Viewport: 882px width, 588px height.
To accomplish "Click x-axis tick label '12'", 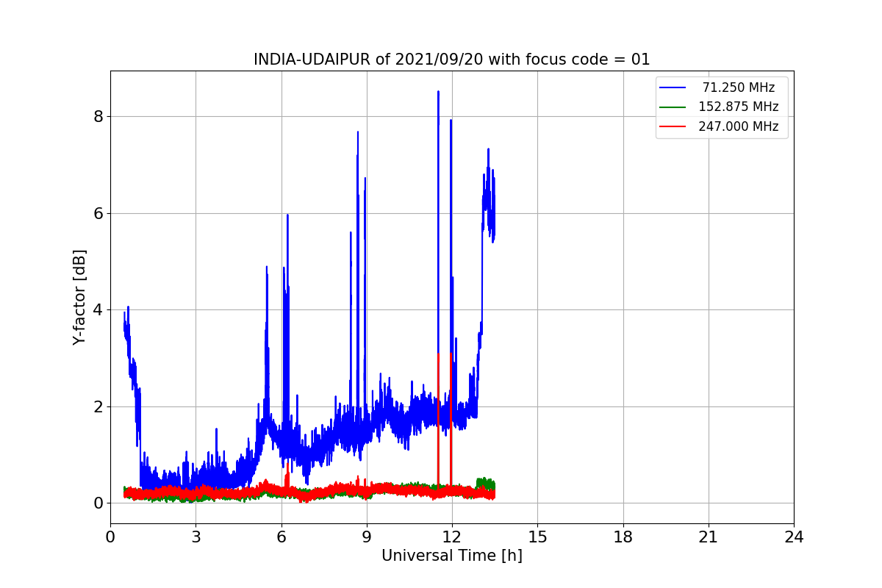I will pos(452,537).
